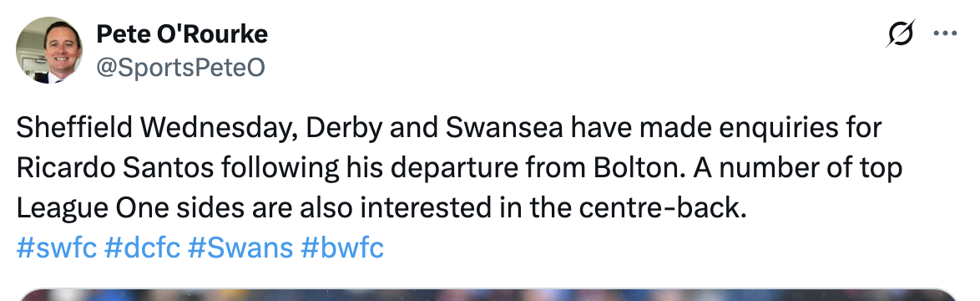Click the word "Derby" in the post

(345, 128)
